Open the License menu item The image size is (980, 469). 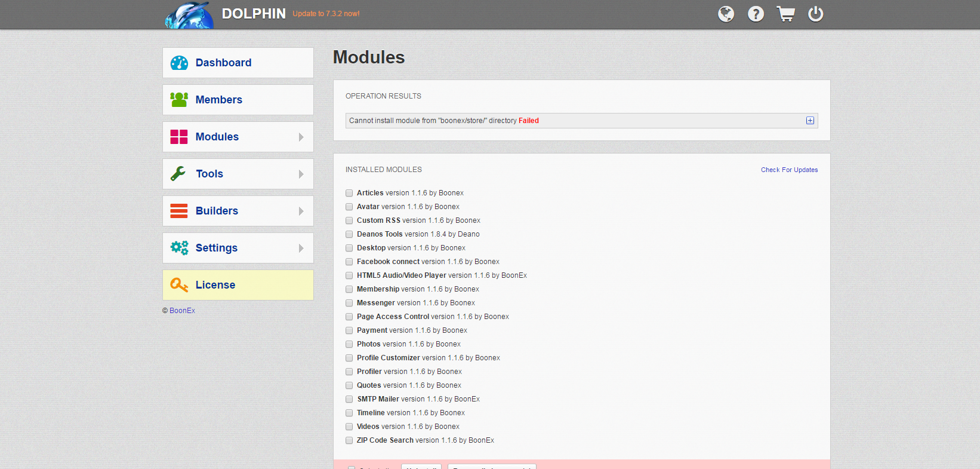click(238, 285)
